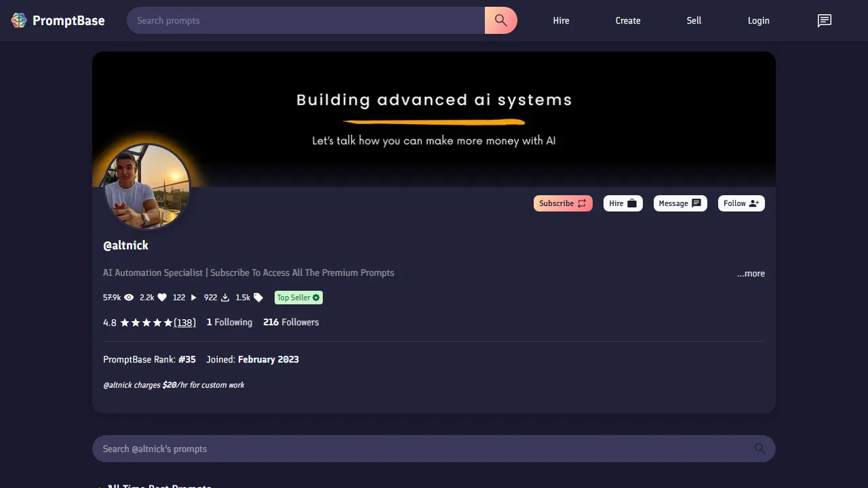Open the Login link
Viewport: 868px width, 488px height.
click(758, 20)
